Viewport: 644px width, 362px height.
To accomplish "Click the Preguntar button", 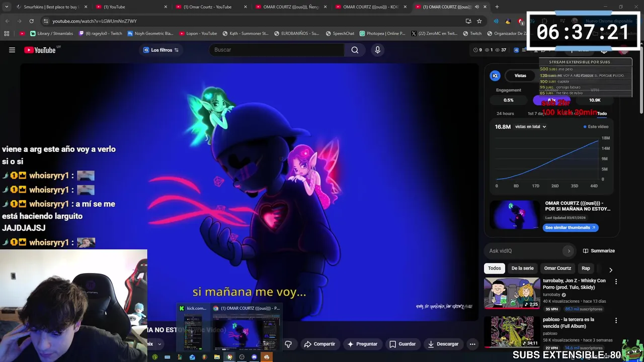I will 362,344.
